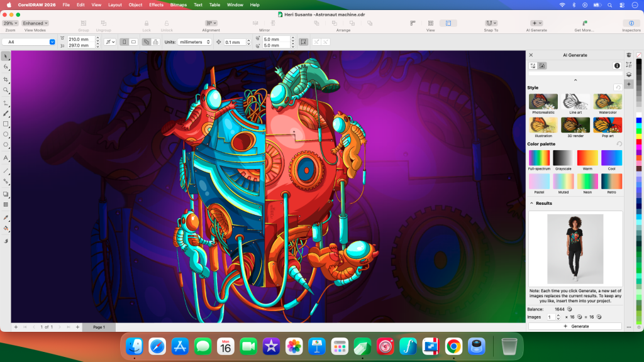Choose the Zoom magnifier tool
Screen dimensions: 644x362
pyautogui.click(x=6, y=90)
